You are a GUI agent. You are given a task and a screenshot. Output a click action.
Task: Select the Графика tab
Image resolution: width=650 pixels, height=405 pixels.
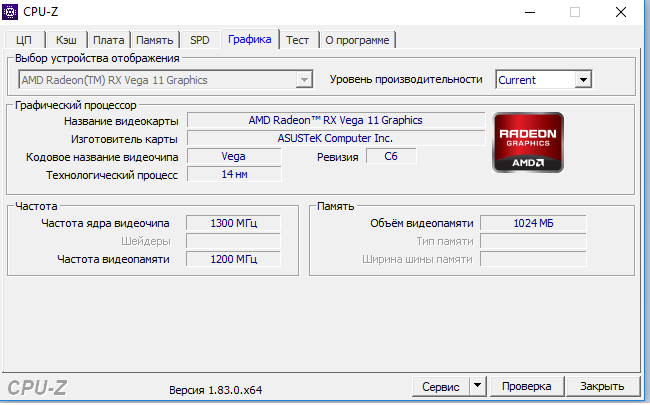(250, 39)
